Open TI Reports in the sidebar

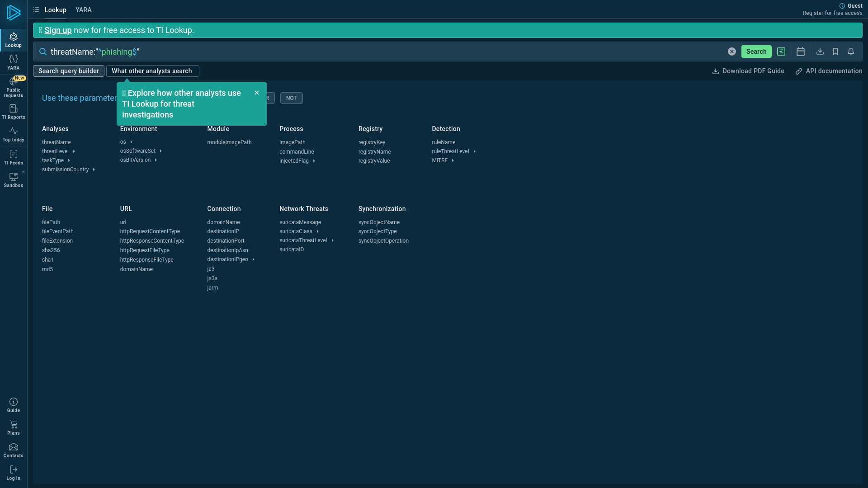click(x=13, y=111)
